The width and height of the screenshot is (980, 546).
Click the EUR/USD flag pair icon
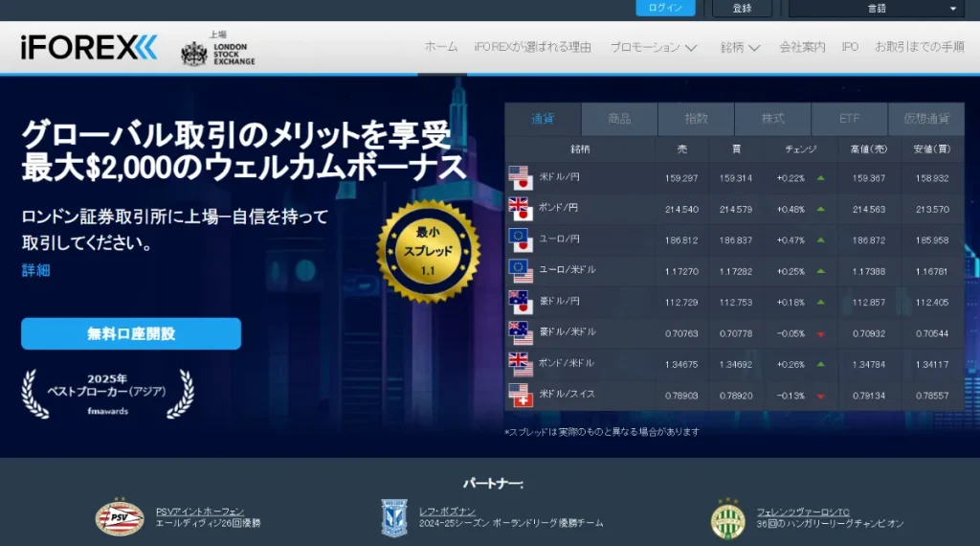click(521, 271)
